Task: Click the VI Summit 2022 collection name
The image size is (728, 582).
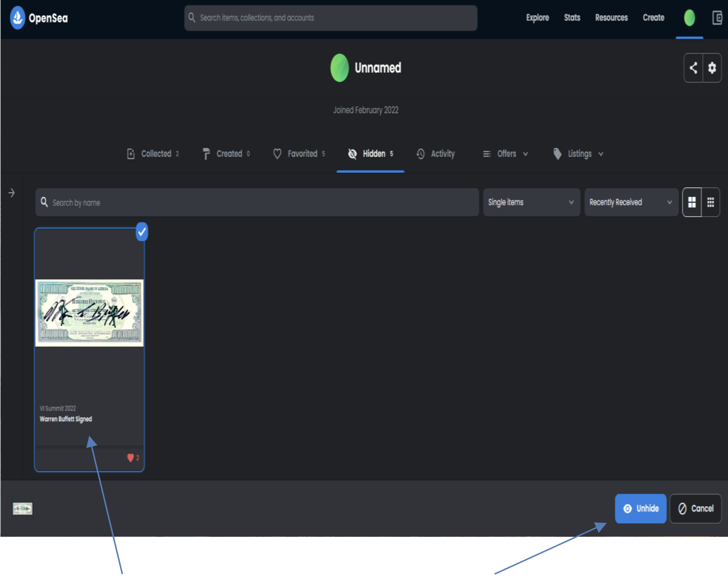Action: (58, 408)
